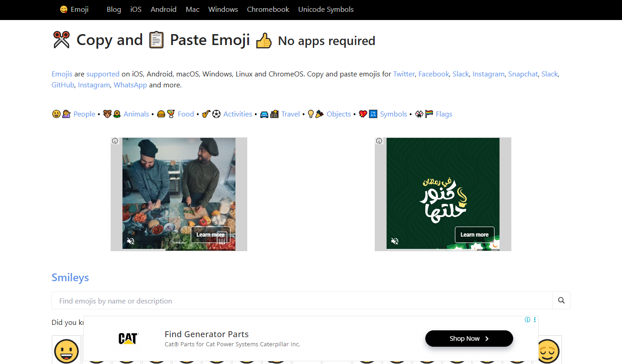The width and height of the screenshot is (622, 364).
Task: Click the car emoji beside Travel
Action: tap(264, 114)
